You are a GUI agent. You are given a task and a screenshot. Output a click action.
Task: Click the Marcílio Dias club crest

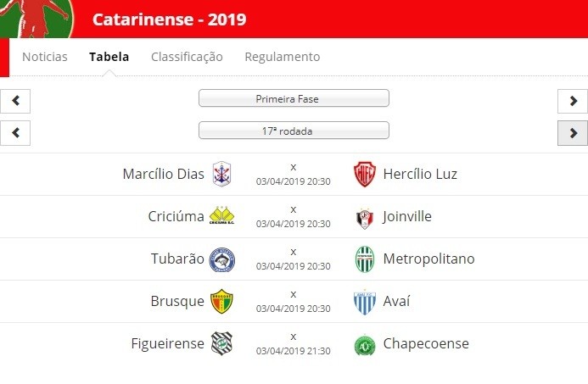pyautogui.click(x=221, y=175)
